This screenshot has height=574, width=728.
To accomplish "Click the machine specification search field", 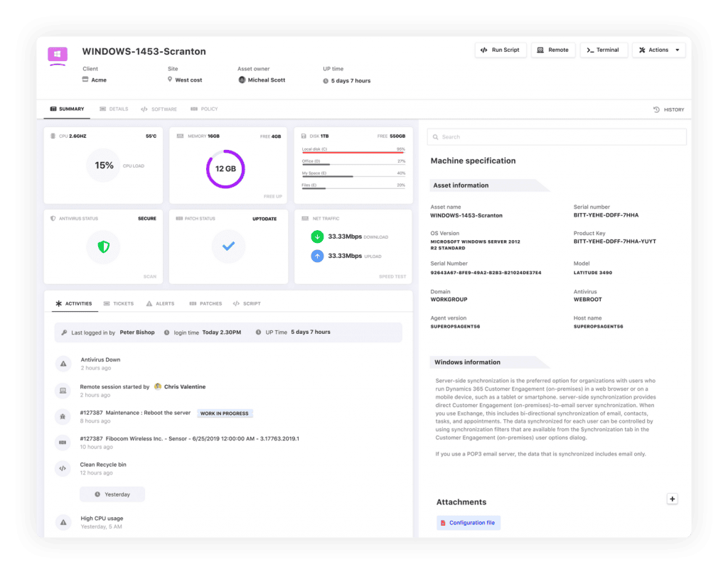I will coord(558,137).
